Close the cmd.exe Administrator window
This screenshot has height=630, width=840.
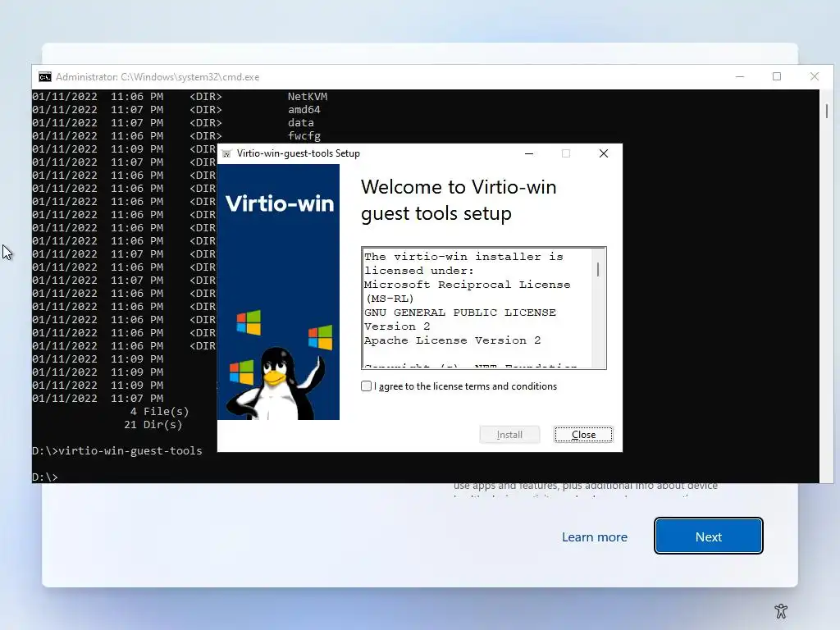[815, 76]
